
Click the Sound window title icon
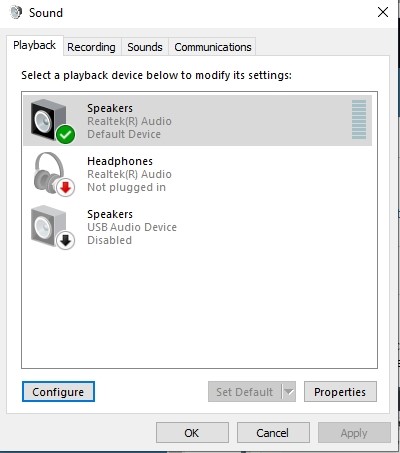[x=16, y=13]
